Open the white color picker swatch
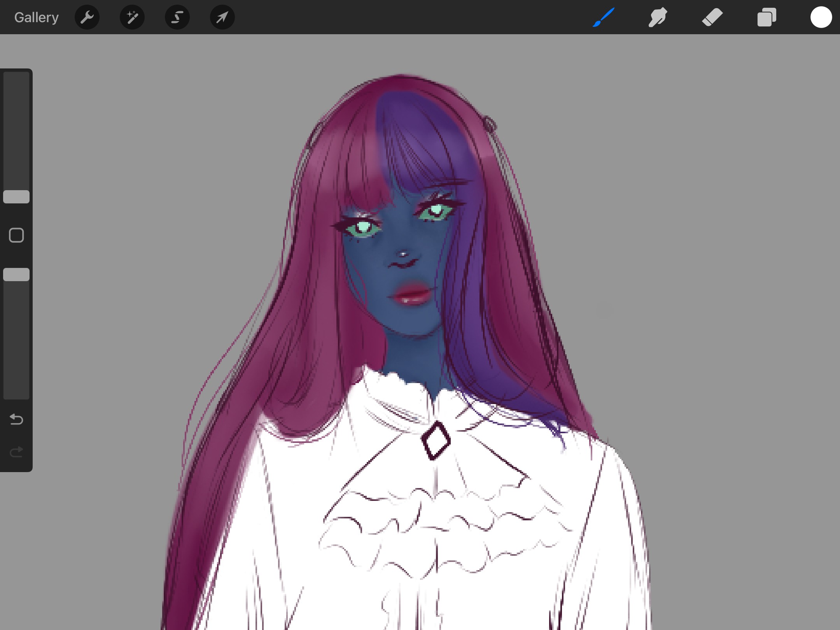The height and width of the screenshot is (630, 840). 821,17
